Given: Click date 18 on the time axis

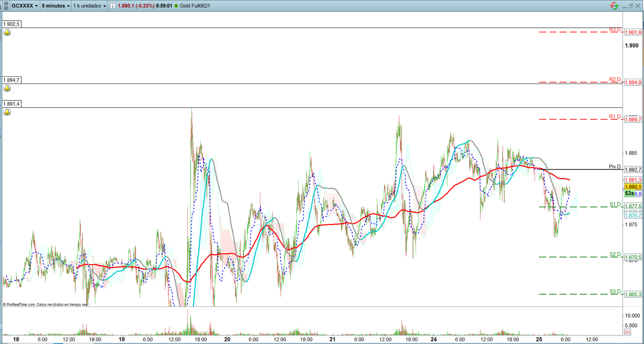Looking at the screenshot, I should point(16,339).
